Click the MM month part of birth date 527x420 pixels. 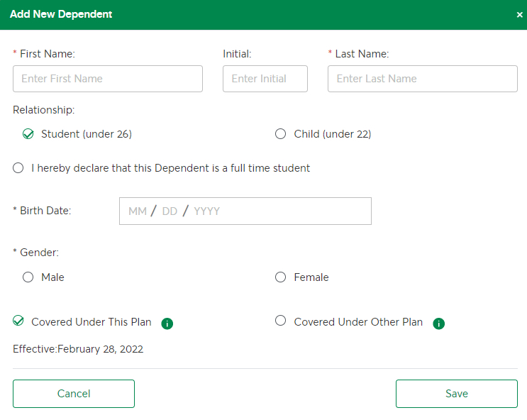(x=138, y=211)
